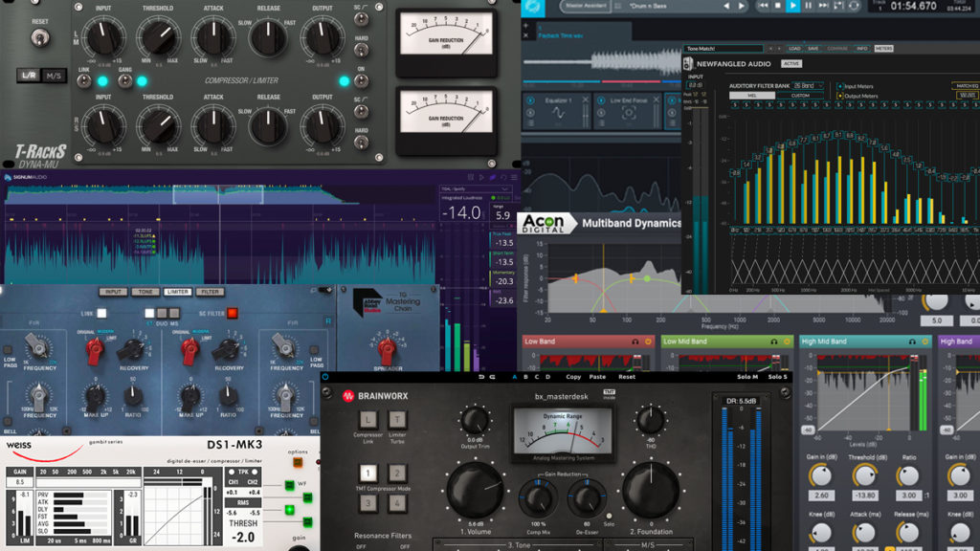Remove the Low End Focus module with its X

(x=657, y=99)
